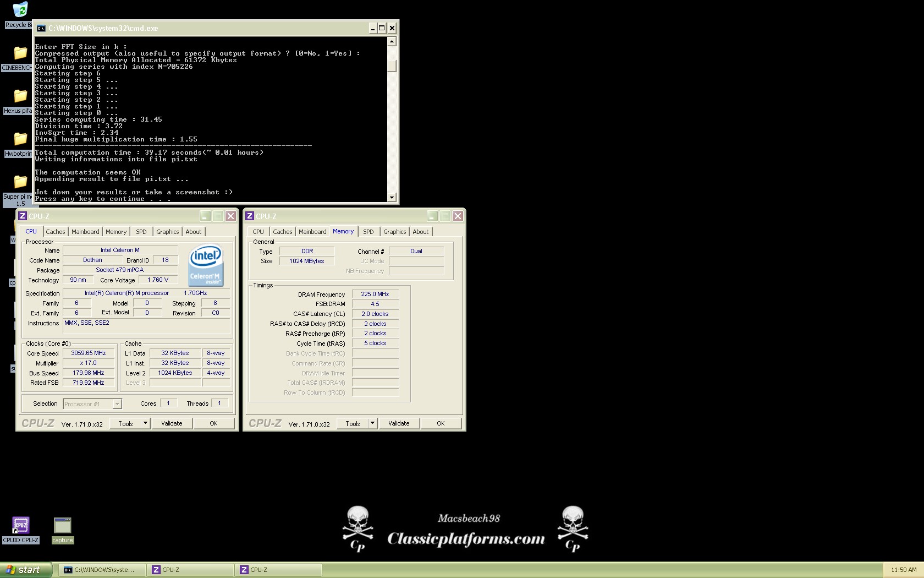This screenshot has height=578, width=924.
Task: Minimize the cmd.exe window
Action: coord(373,28)
